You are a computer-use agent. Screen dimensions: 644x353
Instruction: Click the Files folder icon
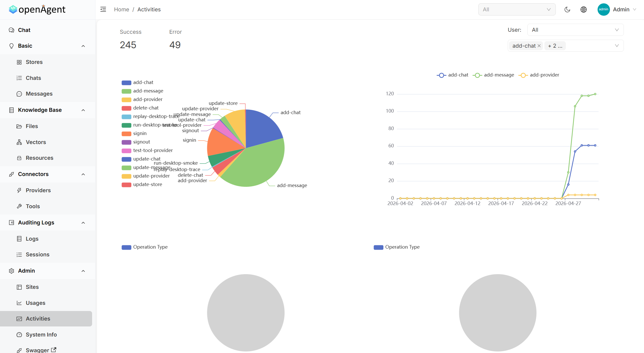19,126
